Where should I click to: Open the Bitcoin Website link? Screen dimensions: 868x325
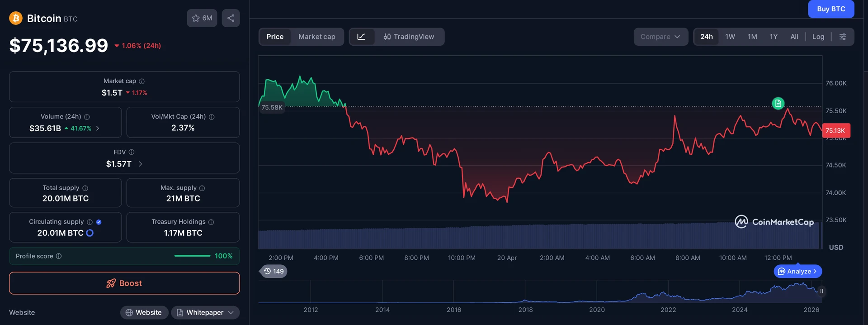click(144, 312)
